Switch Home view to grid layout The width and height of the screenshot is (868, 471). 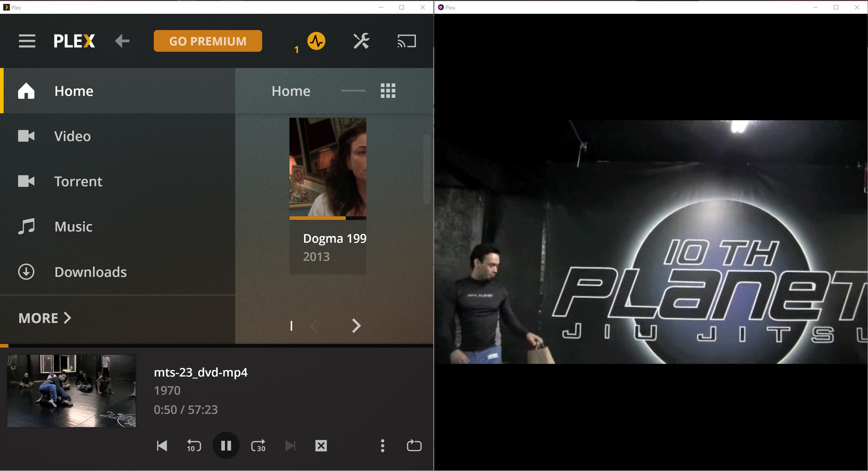click(388, 91)
